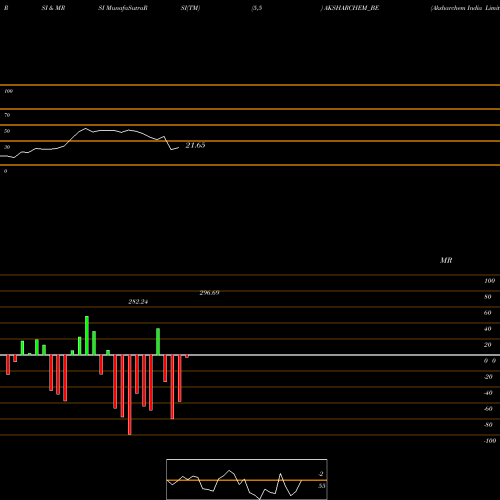Click the MR axis label 40
The height and width of the screenshot is (500, 500).
[x=488, y=329]
